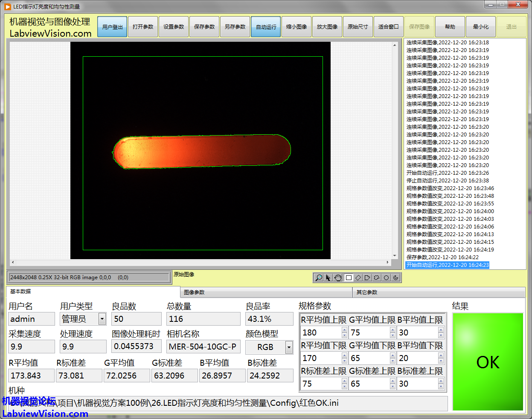Click the 打开参数 button
The image size is (532, 419).
(x=143, y=27)
